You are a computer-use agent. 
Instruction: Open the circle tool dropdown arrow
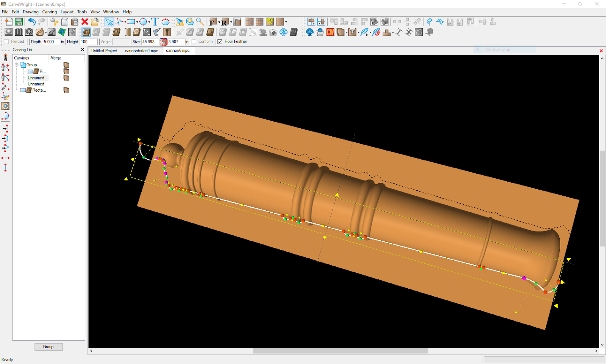[149, 22]
